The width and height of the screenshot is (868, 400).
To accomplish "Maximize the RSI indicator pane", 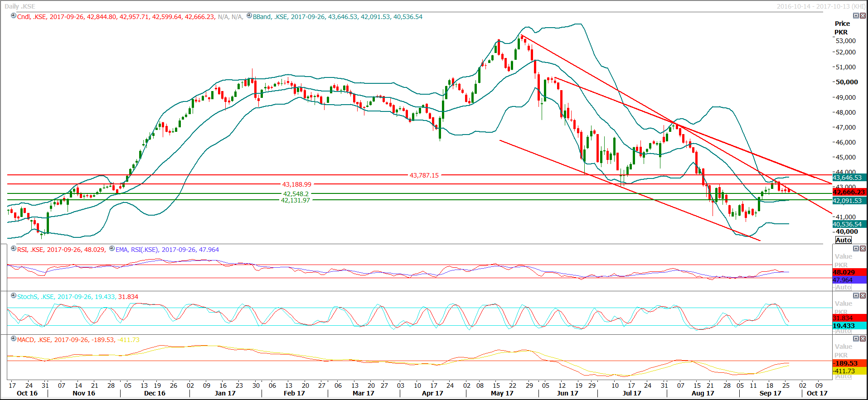I will 856,249.
